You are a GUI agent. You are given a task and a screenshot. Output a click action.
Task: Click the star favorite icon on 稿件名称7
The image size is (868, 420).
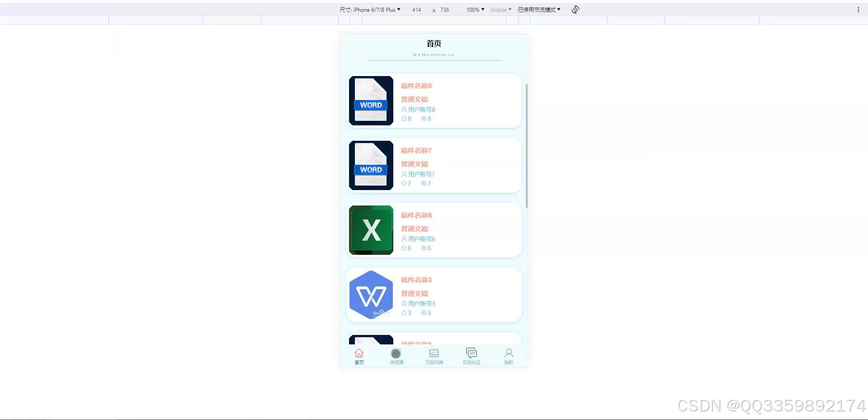tap(404, 183)
